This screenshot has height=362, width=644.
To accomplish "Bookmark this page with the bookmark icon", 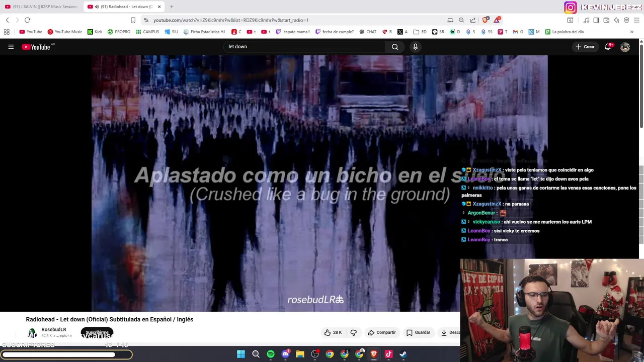I will click(x=133, y=20).
